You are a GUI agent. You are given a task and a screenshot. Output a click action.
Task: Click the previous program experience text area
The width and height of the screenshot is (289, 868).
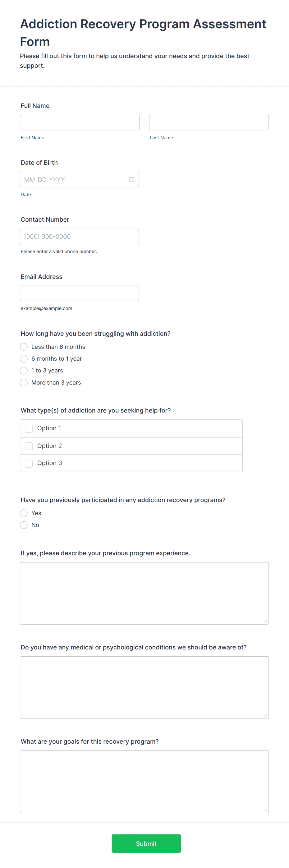pos(144,593)
